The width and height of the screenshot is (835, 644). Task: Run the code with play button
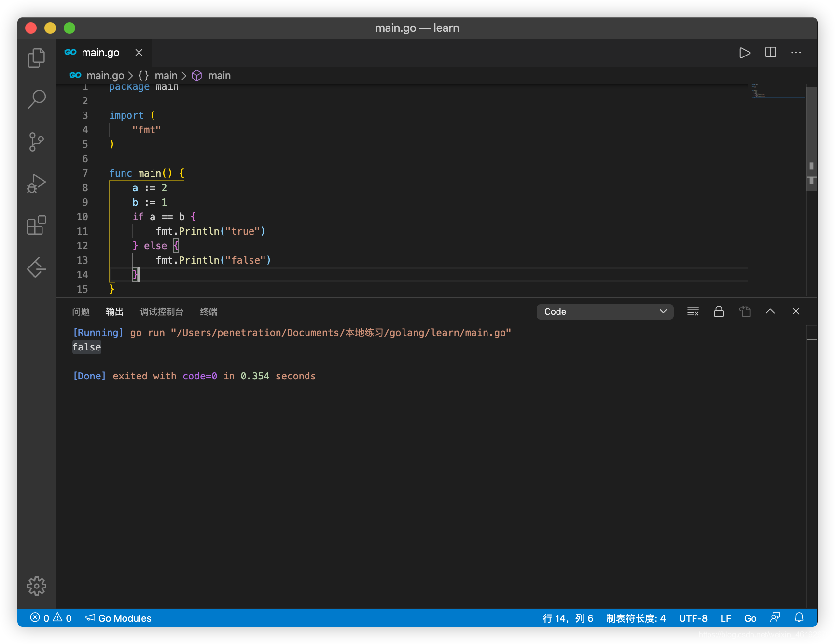pos(745,53)
